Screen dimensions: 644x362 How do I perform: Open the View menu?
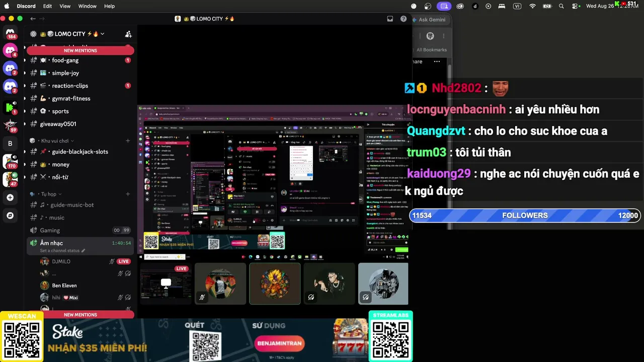coord(65,6)
